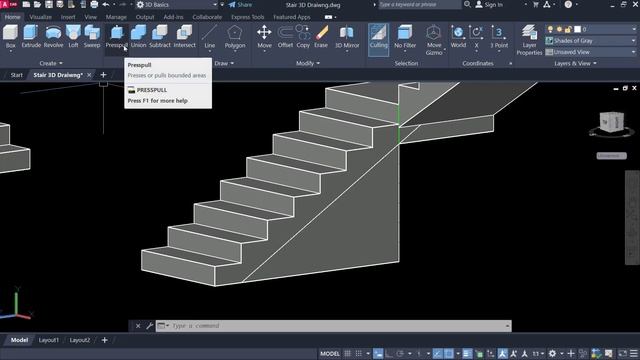Screen dimensions: 640x360
Task: Activate the Extrude tool
Action: [31, 36]
